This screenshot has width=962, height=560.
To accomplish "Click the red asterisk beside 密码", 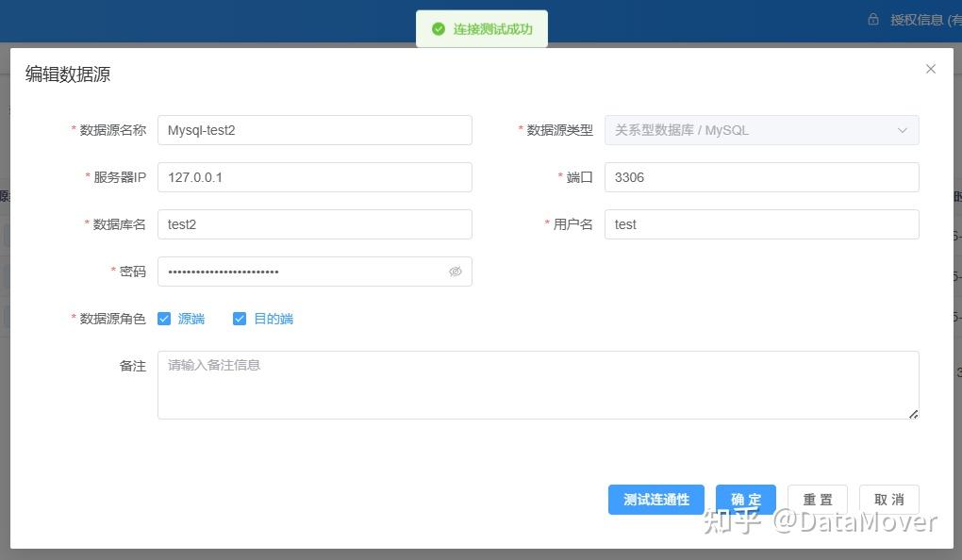I will [x=113, y=272].
